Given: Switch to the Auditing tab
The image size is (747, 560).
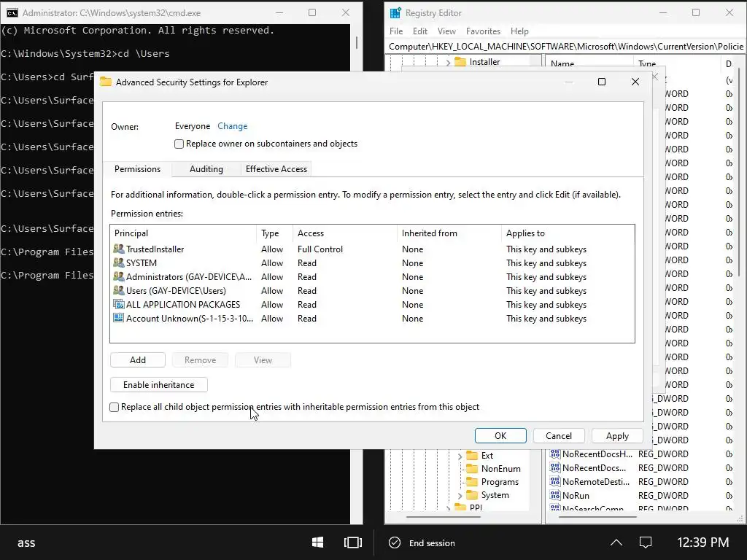Looking at the screenshot, I should [206, 169].
